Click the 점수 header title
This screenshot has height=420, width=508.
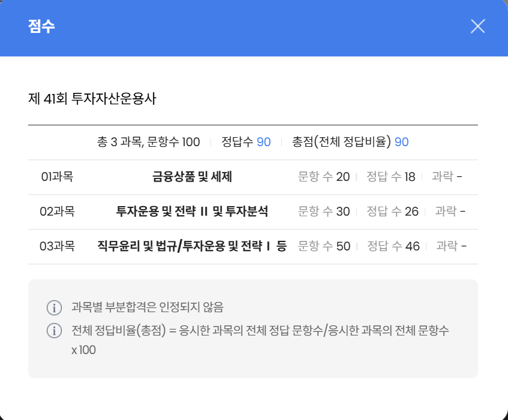point(41,26)
